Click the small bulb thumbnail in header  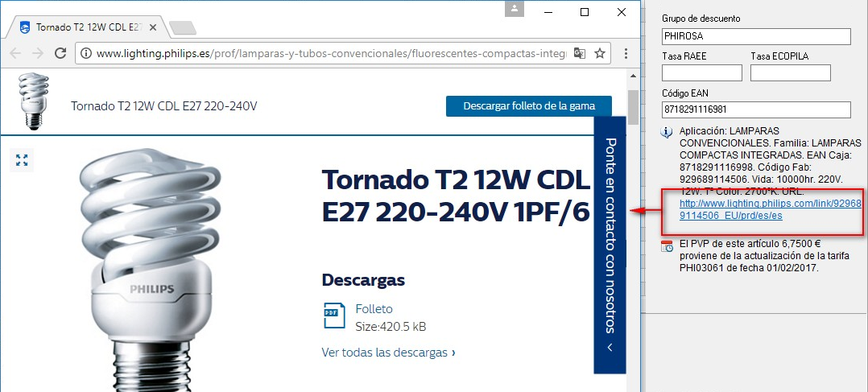click(x=33, y=102)
